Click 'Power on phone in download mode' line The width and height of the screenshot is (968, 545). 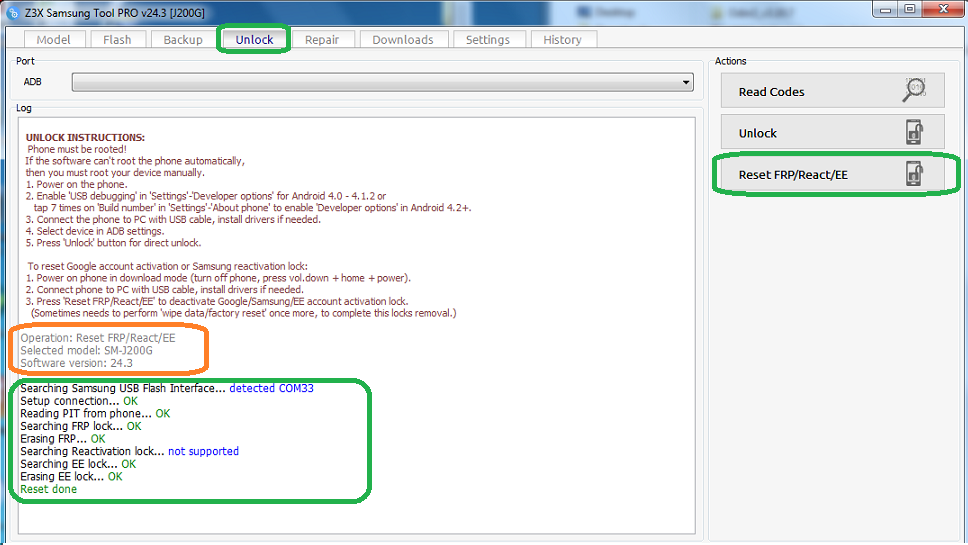click(218, 278)
